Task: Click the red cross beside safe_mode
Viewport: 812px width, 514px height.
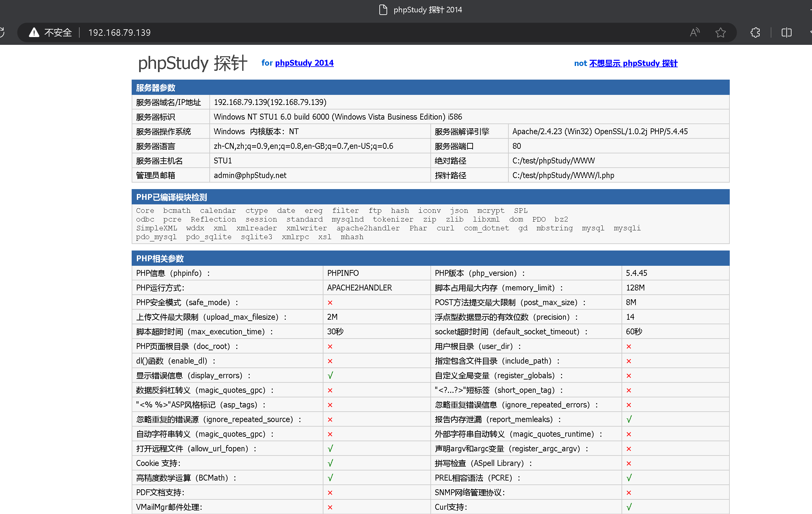Action: 330,303
